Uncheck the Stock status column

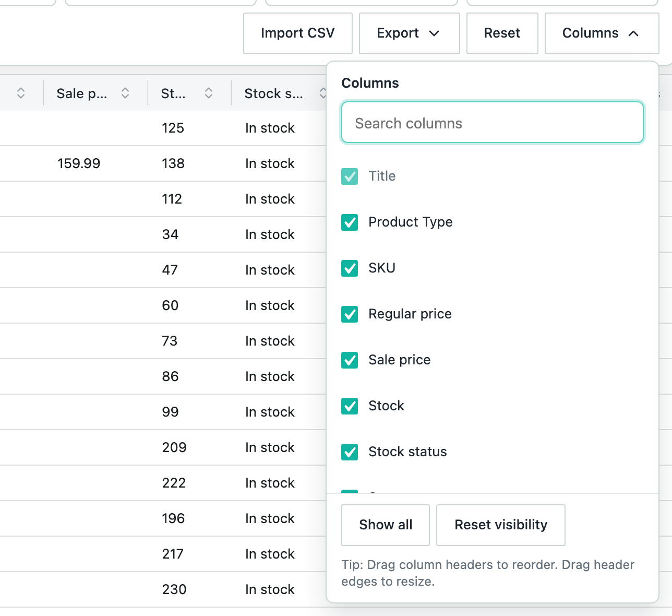(350, 452)
